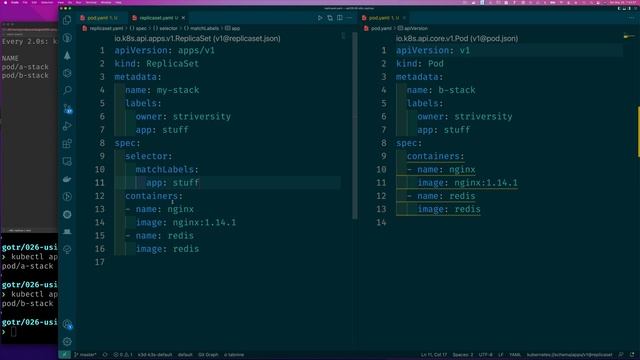The height and width of the screenshot is (360, 640).
Task: Click Ln 11, Col 17 cursor position
Action: click(x=434, y=355)
